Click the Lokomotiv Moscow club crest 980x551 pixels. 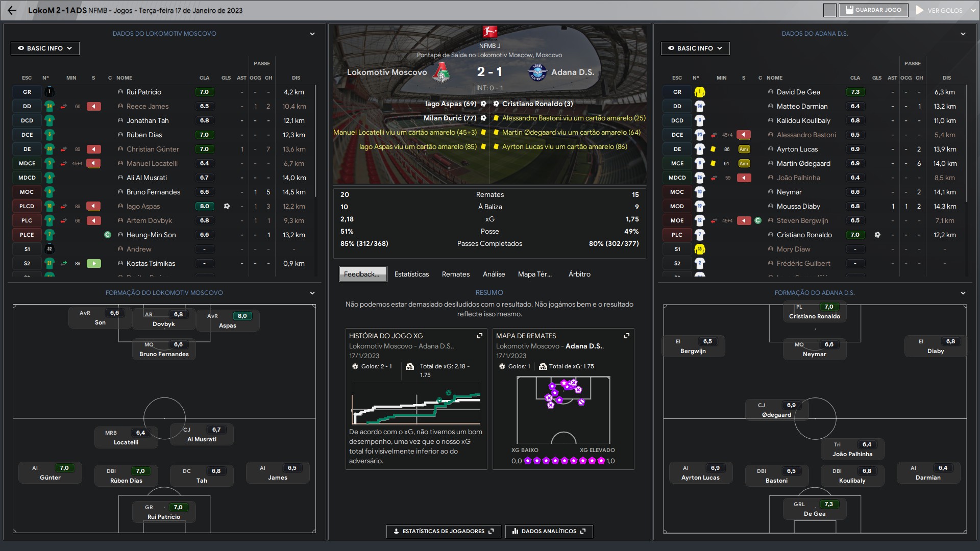(x=441, y=72)
